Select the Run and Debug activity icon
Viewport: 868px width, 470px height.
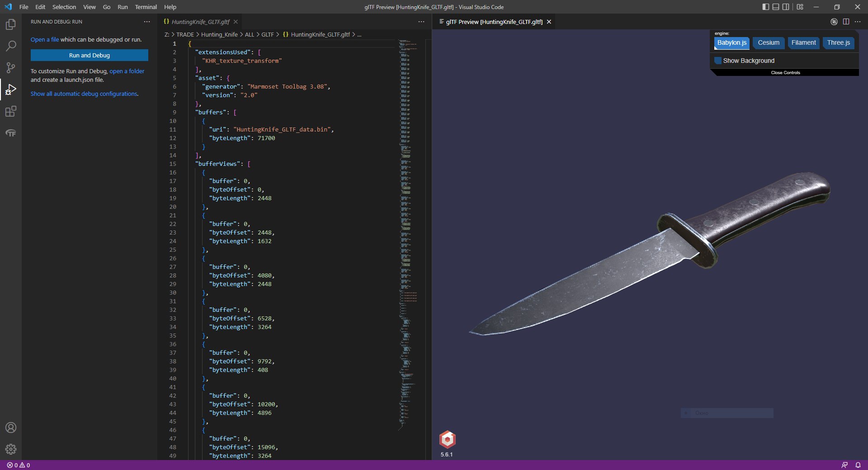(x=11, y=89)
